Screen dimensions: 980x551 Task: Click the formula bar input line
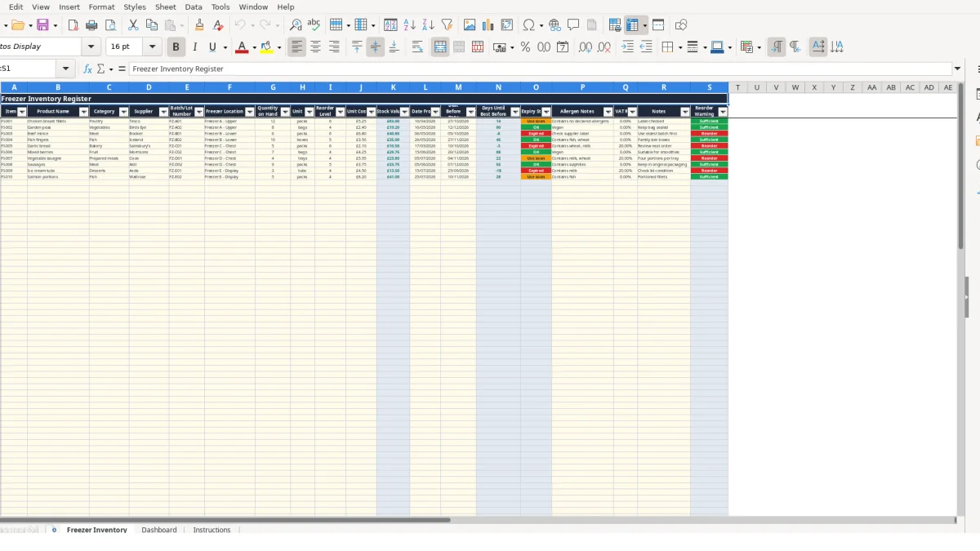pos(539,69)
